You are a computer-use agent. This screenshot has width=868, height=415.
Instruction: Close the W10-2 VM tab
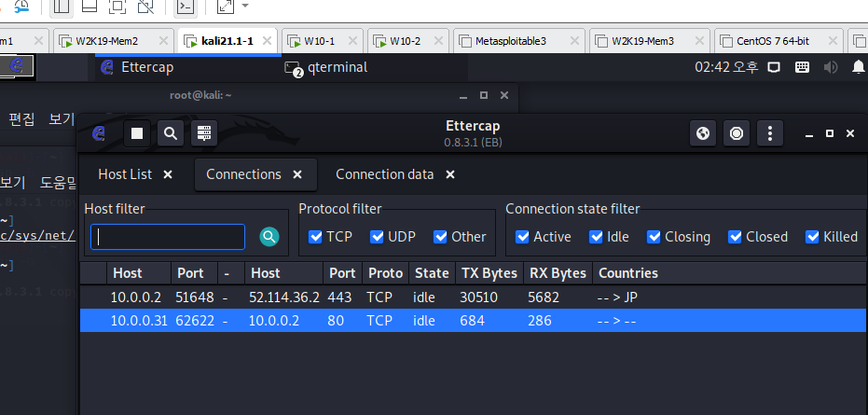[438, 40]
